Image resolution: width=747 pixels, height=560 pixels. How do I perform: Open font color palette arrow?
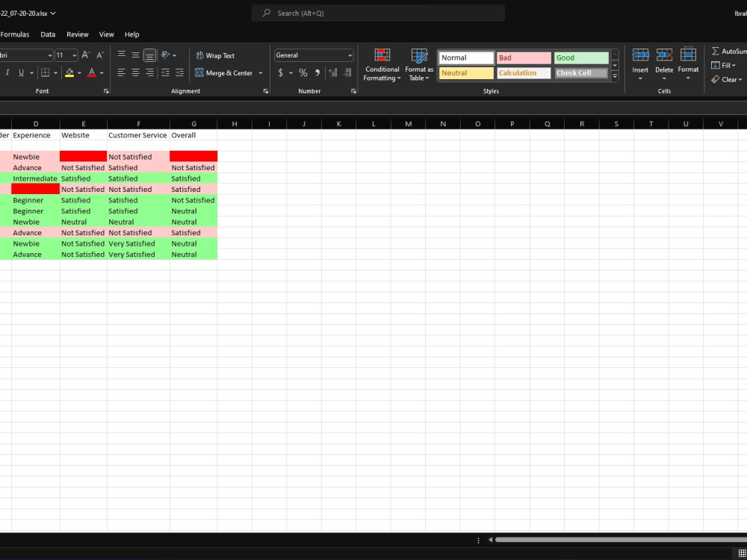click(102, 73)
